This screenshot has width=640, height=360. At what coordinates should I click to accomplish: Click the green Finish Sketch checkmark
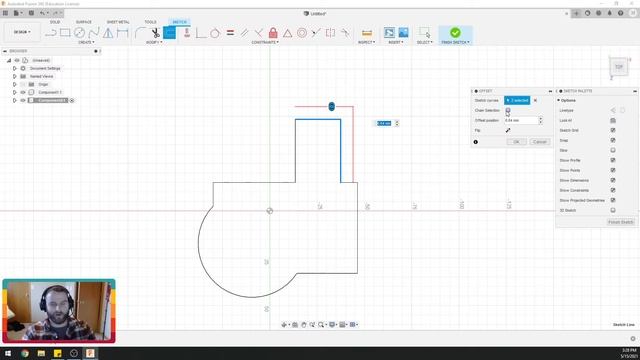(x=455, y=32)
